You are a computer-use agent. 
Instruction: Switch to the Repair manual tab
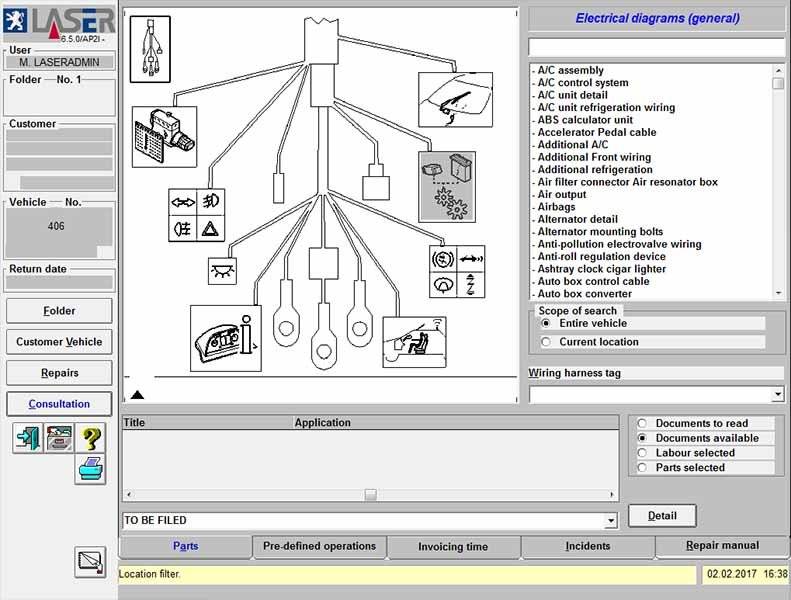tap(722, 546)
